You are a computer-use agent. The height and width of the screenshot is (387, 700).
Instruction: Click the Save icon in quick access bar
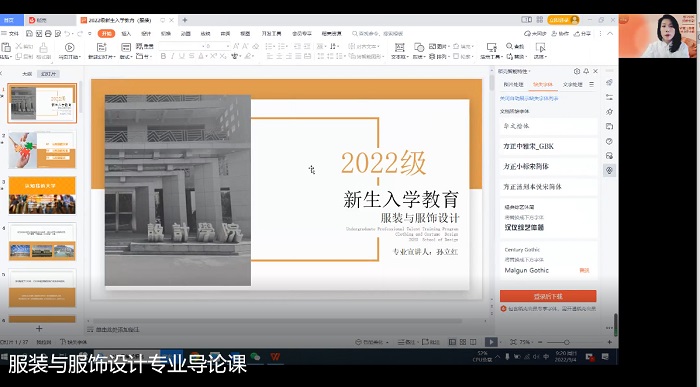pos(29,33)
